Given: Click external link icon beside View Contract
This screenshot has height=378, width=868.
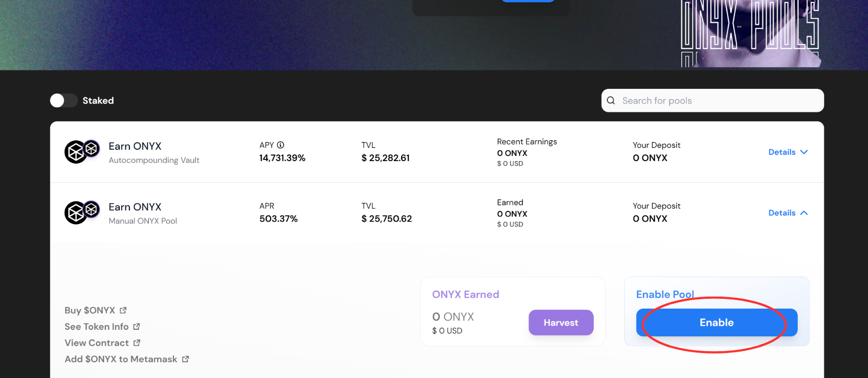Looking at the screenshot, I should 137,343.
